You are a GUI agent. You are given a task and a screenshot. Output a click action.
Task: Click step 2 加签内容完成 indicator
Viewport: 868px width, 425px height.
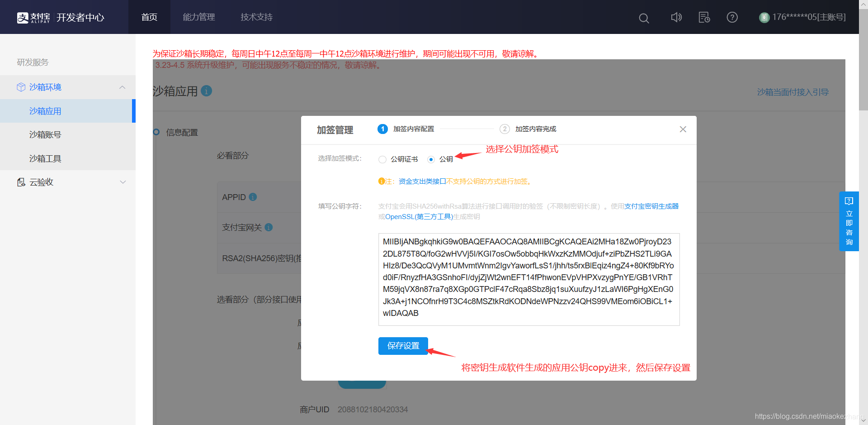528,129
